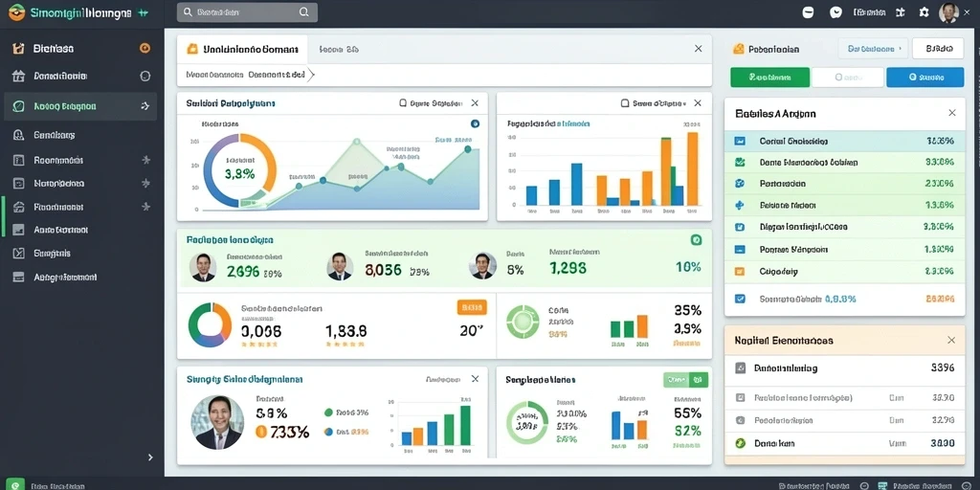Open the chat bubble icon in top header
980x490 pixels.
[835, 11]
